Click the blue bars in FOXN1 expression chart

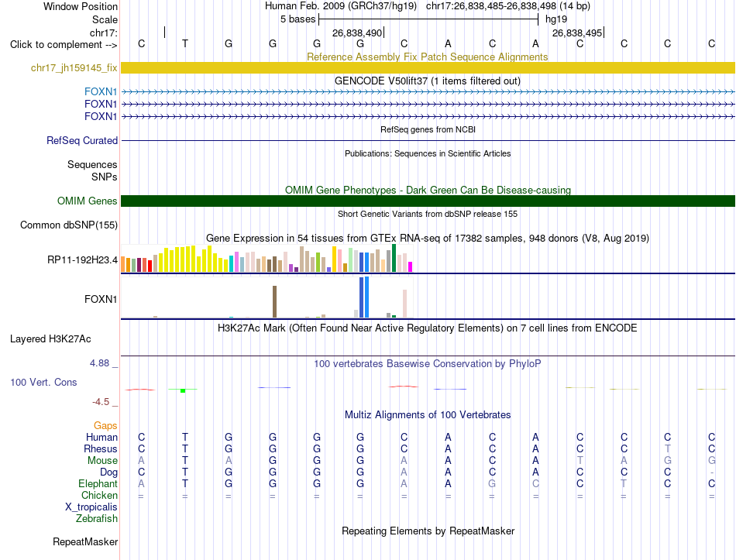pos(364,297)
